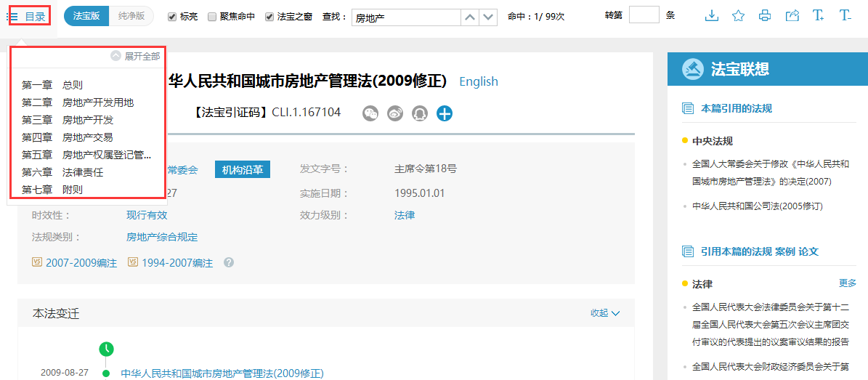The height and width of the screenshot is (380, 868).
Task: Decrease font size with T- icon
Action: tap(845, 16)
